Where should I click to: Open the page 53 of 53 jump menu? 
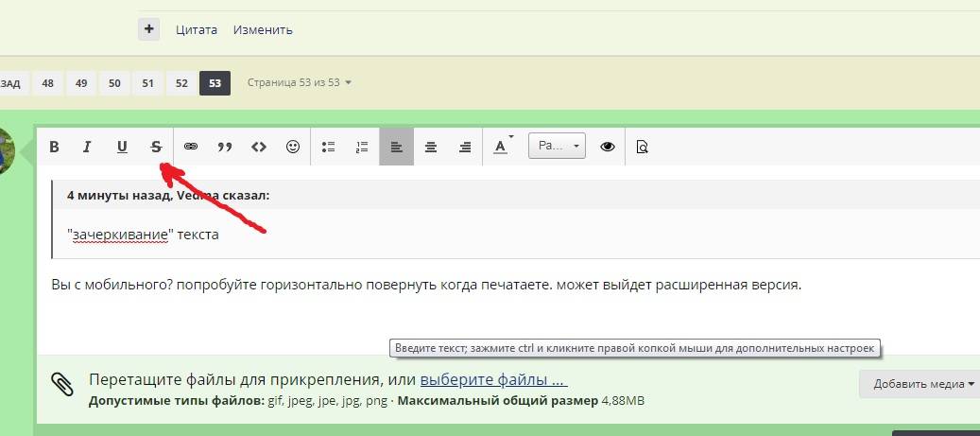pos(299,83)
